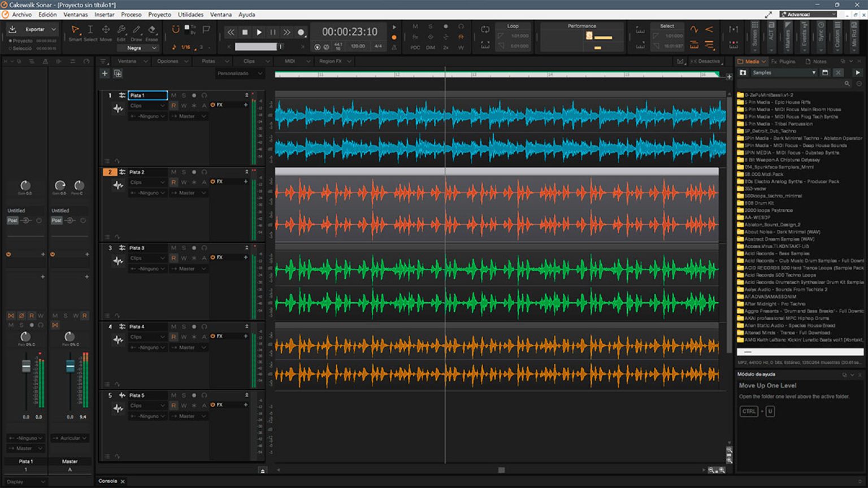Screen dimensions: 868x488
Task: Open the Proceso menu
Action: pos(131,15)
